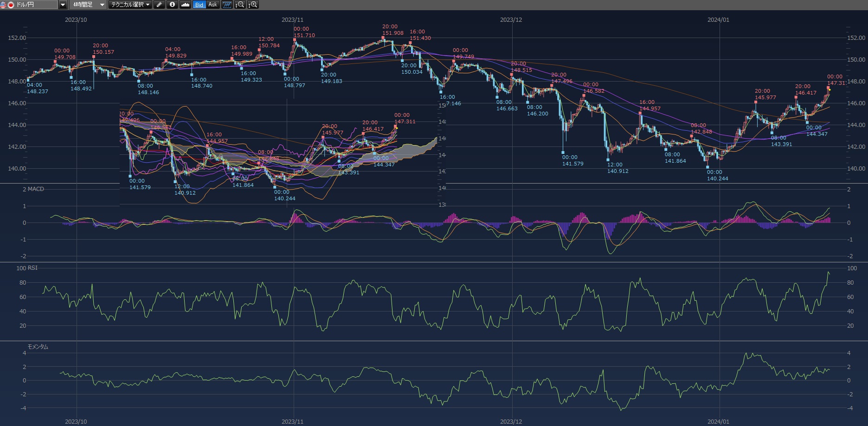868x426 pixels.
Task: Open the ドル/円 currency pair dropdown arrow
Action: pos(63,5)
